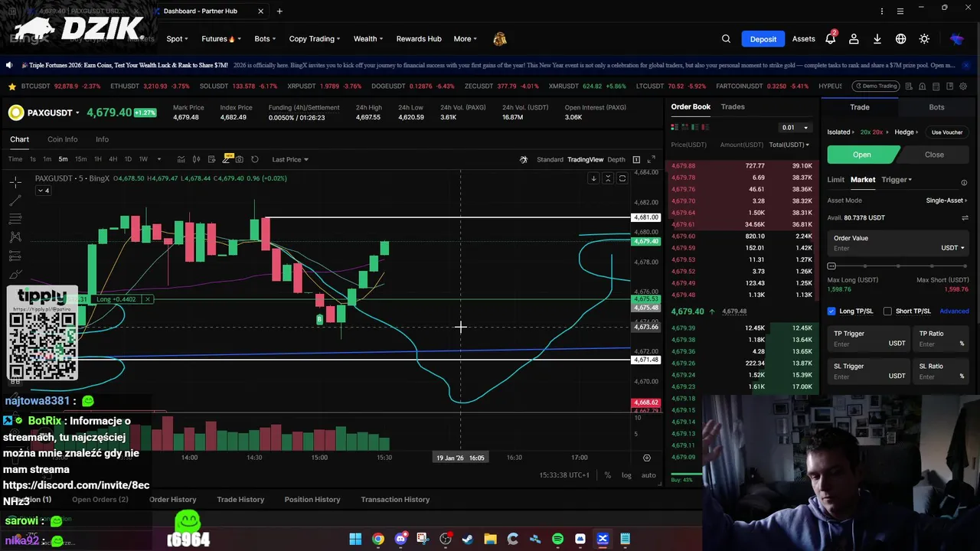
Task: Open the language globe icon
Action: point(901,39)
